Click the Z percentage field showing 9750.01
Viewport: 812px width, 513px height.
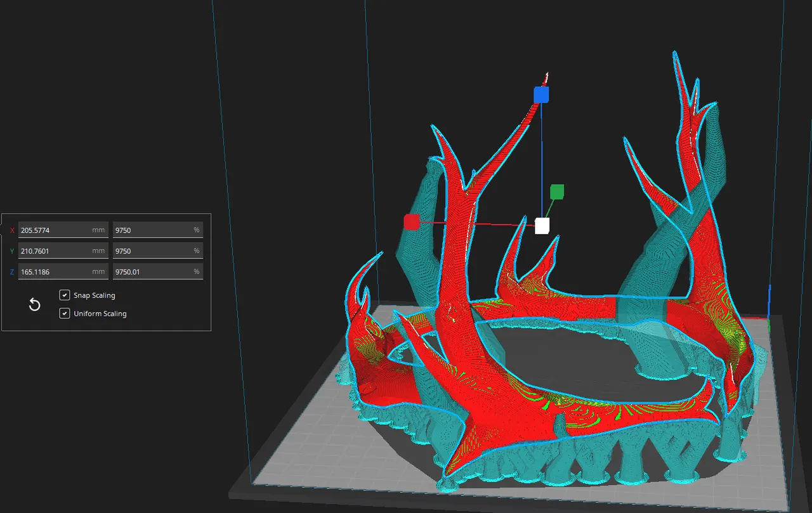pos(157,272)
